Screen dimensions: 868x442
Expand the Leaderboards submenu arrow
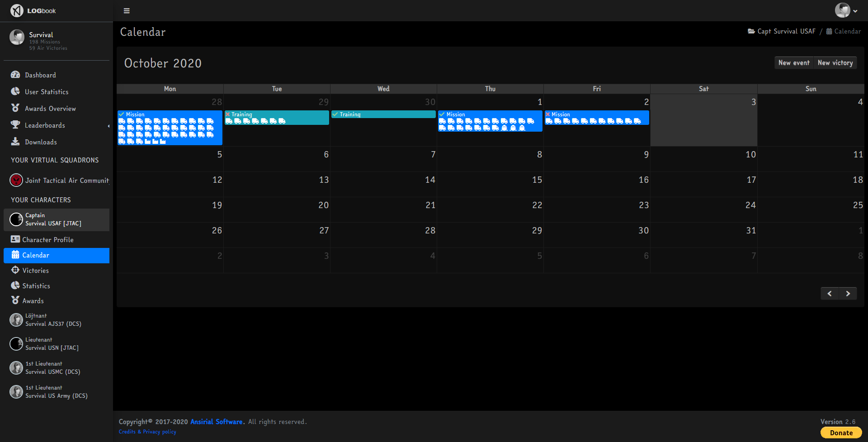click(x=108, y=126)
